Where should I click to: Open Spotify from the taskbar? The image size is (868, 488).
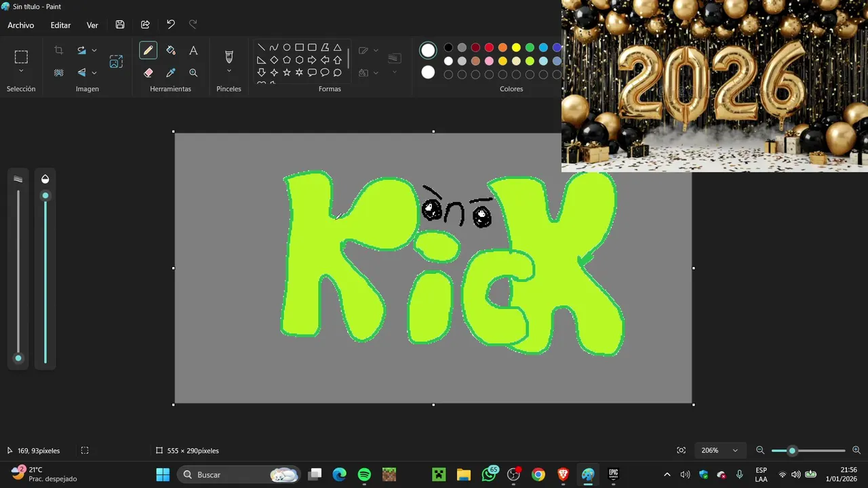pyautogui.click(x=364, y=474)
